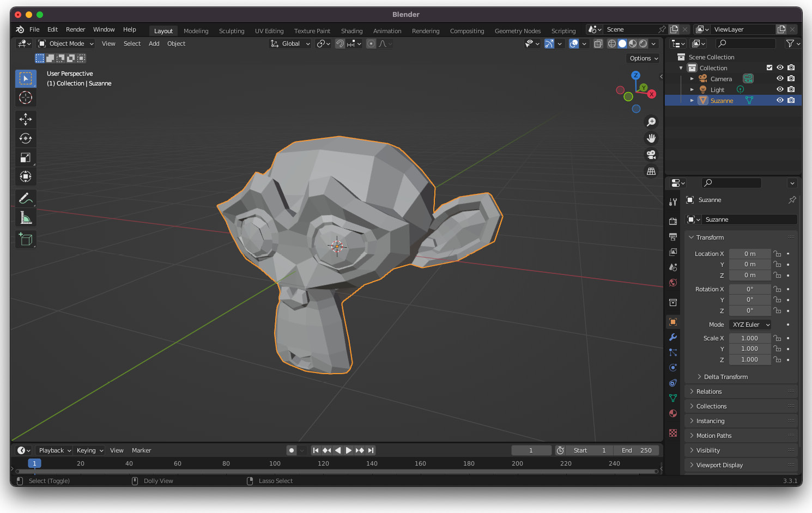Pin the Suzanne properties context
The height and width of the screenshot is (513, 812).
coord(792,200)
